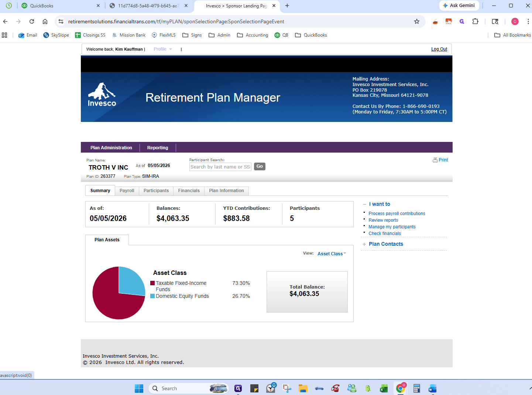Screen dimensions: 532x395
Task: Open the Plan Administration menu
Action: (111, 148)
